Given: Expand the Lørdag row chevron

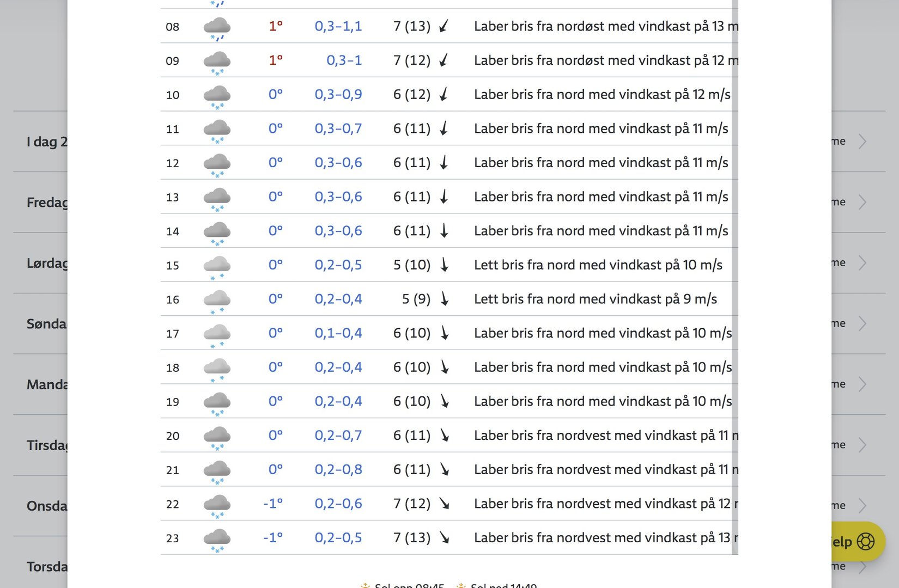Looking at the screenshot, I should pos(862,263).
